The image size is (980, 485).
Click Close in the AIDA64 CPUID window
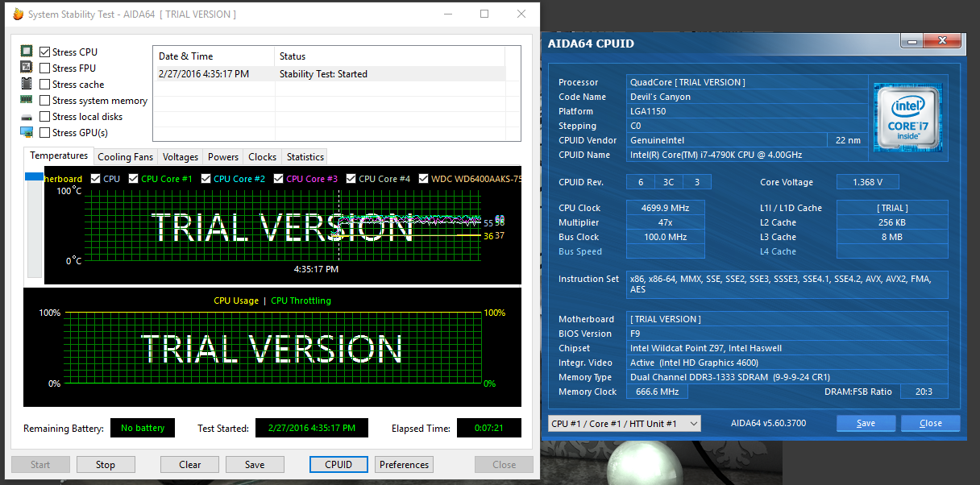click(931, 423)
